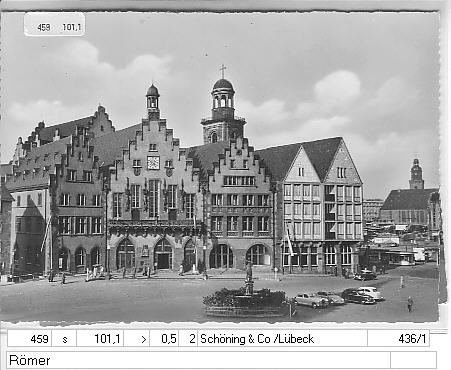This screenshot has height=370, width=451.
Task: Click the Römer title field
Action: 198,360
